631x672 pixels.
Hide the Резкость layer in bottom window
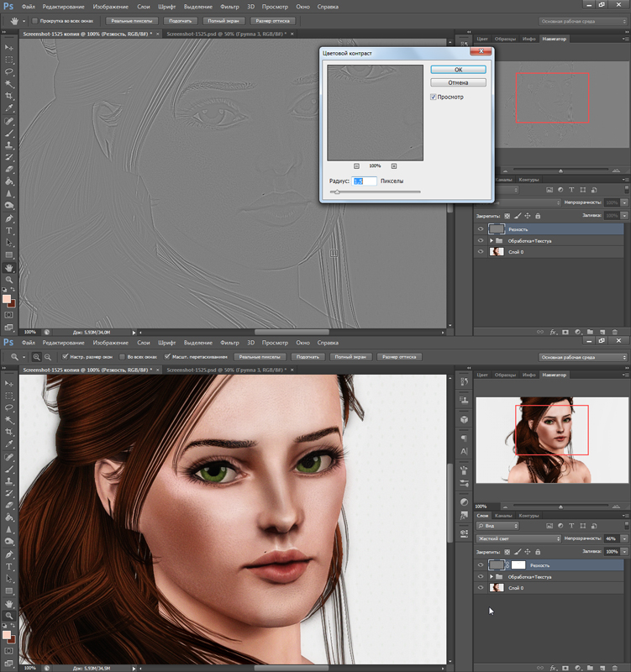(x=481, y=564)
